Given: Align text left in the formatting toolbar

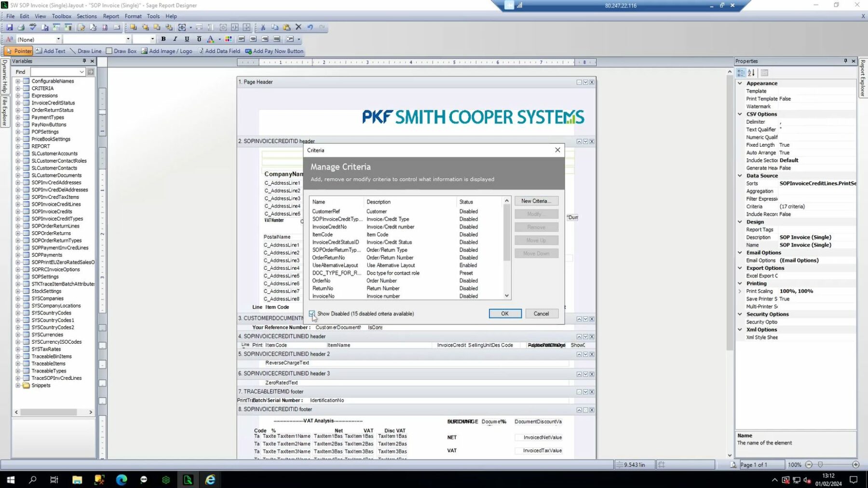Looking at the screenshot, I should (x=242, y=39).
